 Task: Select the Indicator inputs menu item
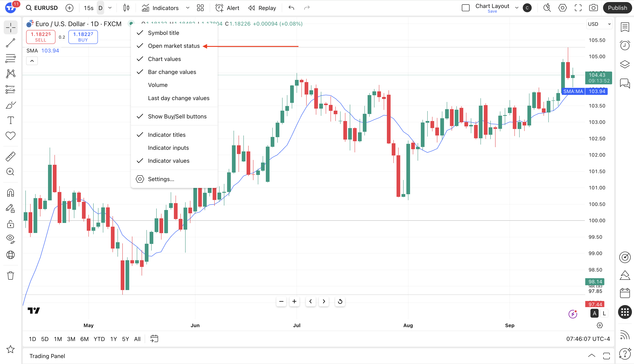tap(168, 148)
